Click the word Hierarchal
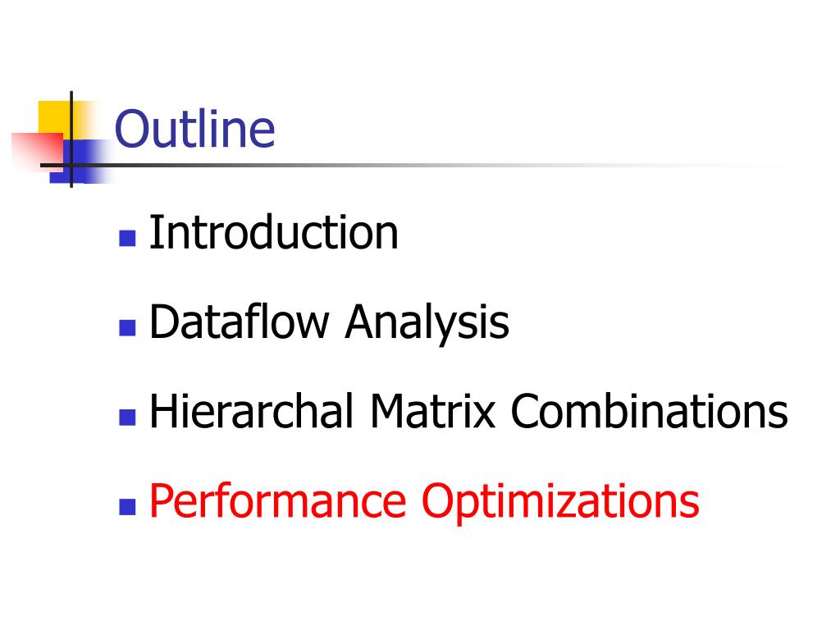840x630 pixels. tap(252, 411)
